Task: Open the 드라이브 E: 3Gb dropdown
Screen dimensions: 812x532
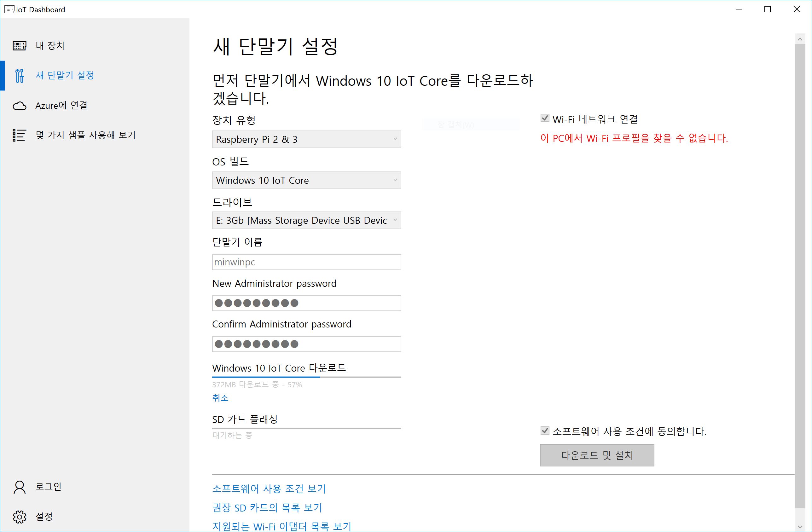Action: click(x=306, y=220)
